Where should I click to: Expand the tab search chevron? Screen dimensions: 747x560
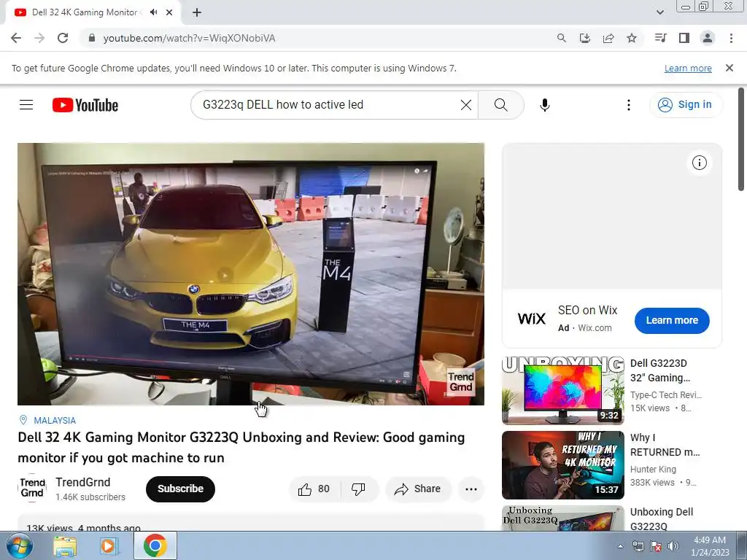pos(659,12)
